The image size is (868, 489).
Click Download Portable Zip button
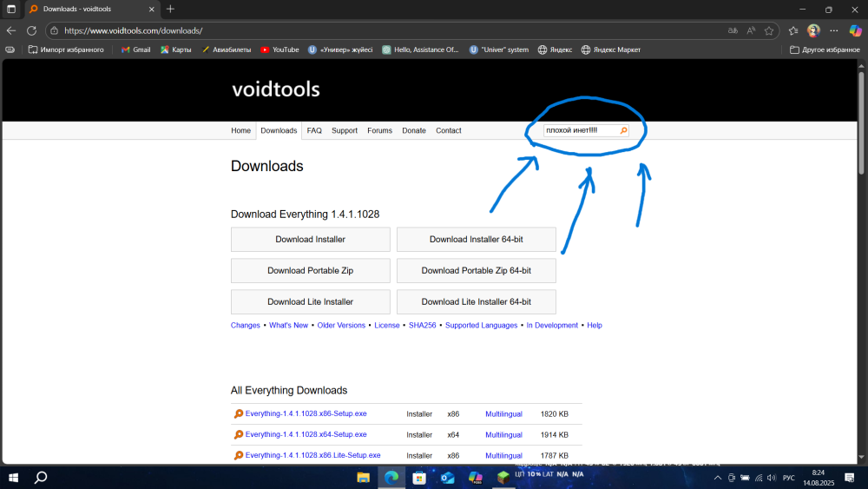point(311,271)
